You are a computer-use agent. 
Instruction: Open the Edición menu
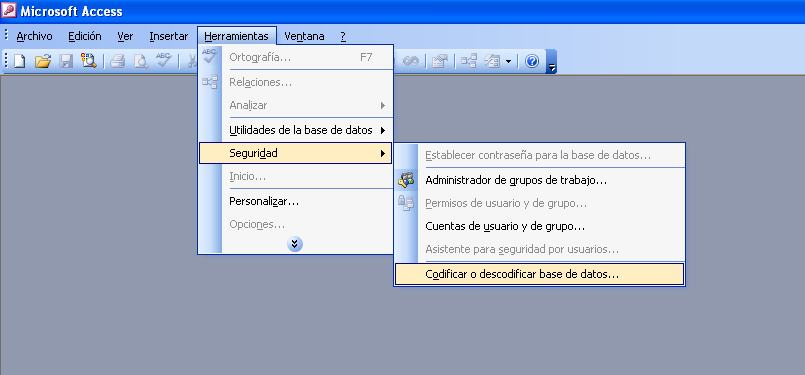coord(85,36)
